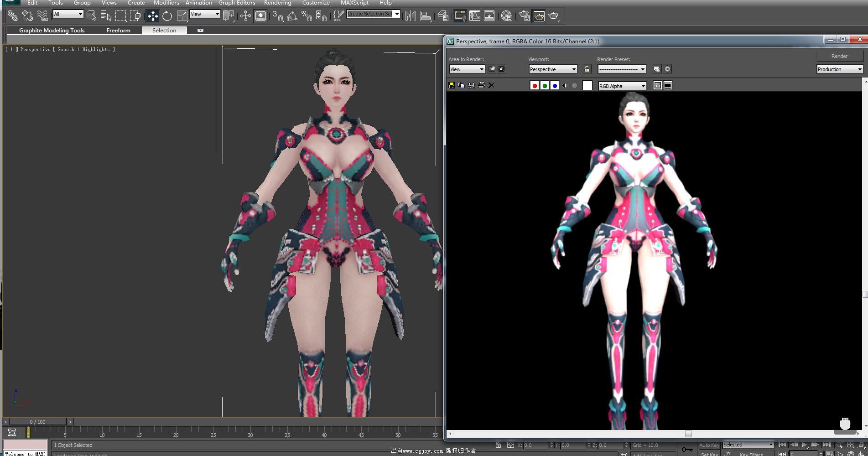
Task: Clone the rendered frame window
Action: (471, 85)
